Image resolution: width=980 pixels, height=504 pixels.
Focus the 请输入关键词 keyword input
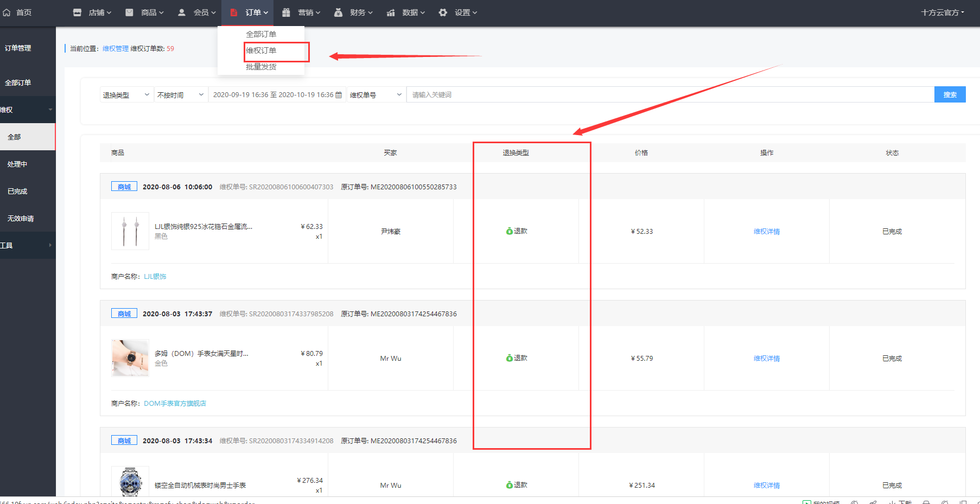click(x=671, y=95)
